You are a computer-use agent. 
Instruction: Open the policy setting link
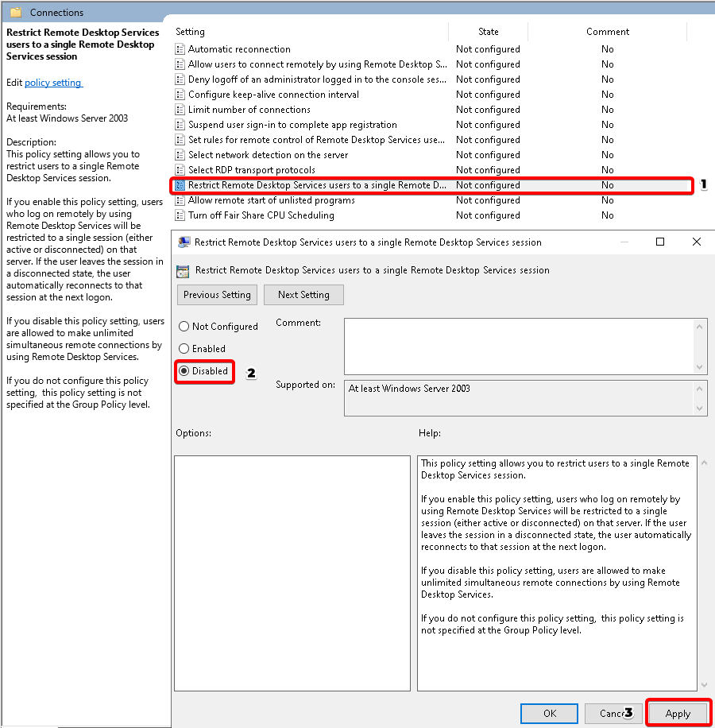pyautogui.click(x=53, y=83)
